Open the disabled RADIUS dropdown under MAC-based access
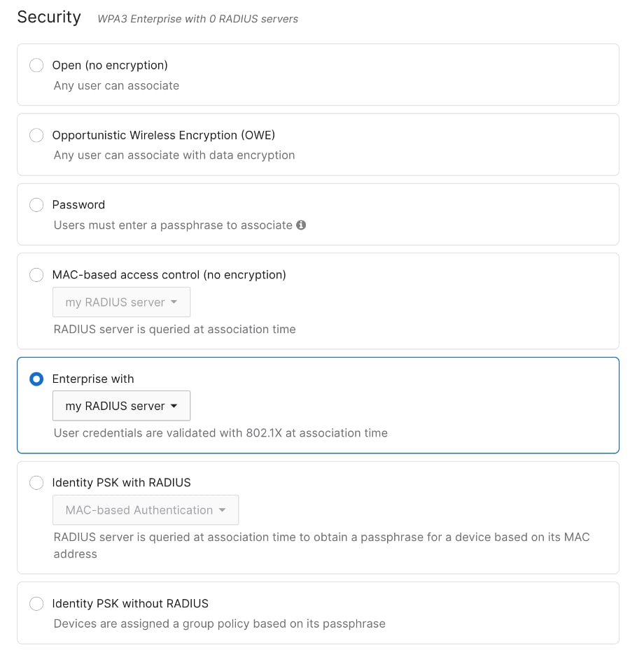Viewport: 644px width, 655px height. tap(121, 302)
